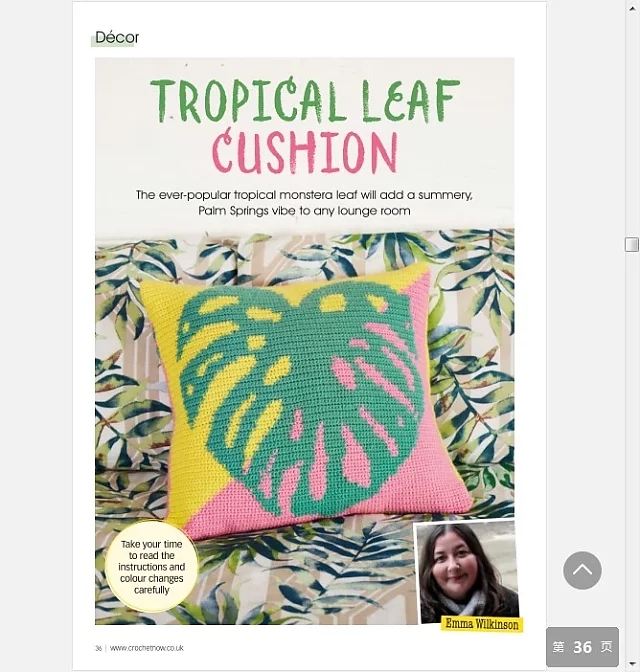Click the yellow tip bubble about instructions

[x=151, y=567]
